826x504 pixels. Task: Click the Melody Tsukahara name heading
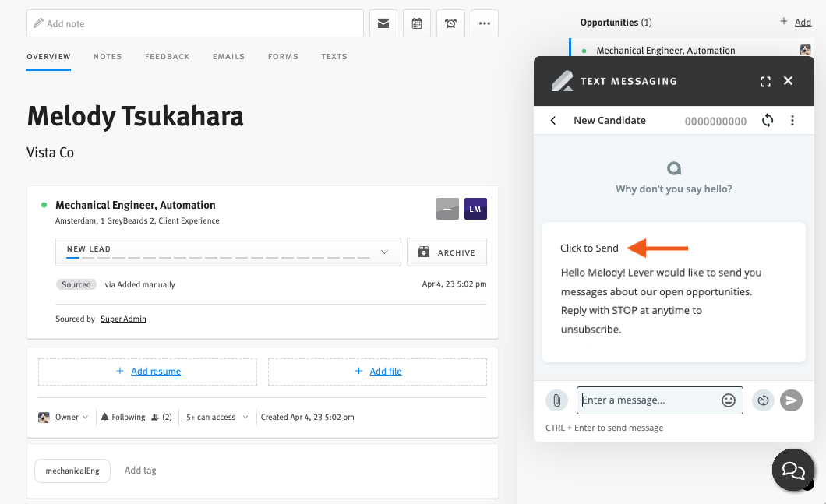tap(135, 116)
